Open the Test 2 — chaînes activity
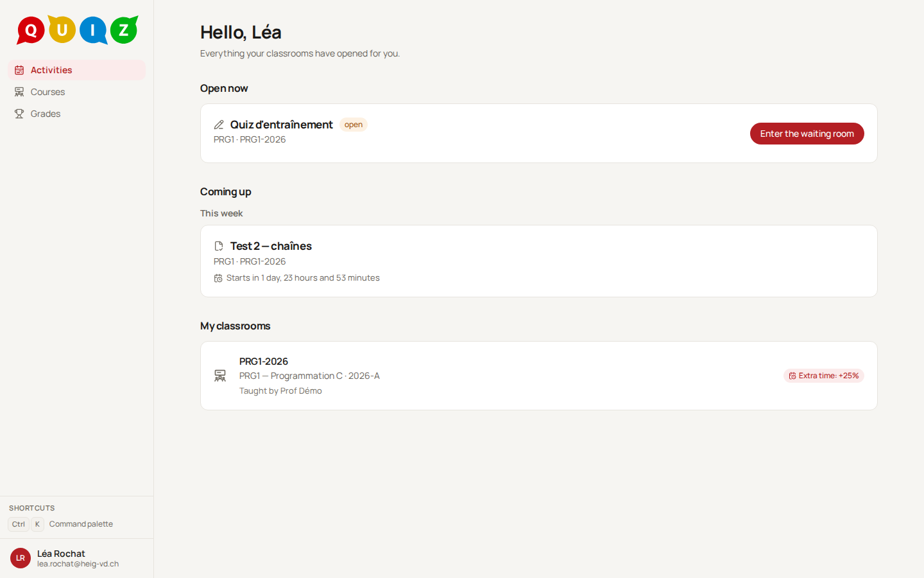924x578 pixels. pos(271,246)
